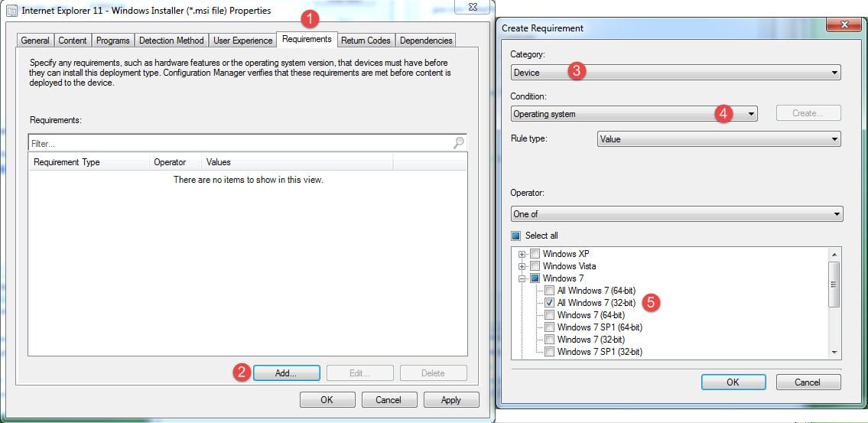Check the Windows Vista checkbox
Image resolution: width=868 pixels, height=423 pixels.
[x=535, y=266]
